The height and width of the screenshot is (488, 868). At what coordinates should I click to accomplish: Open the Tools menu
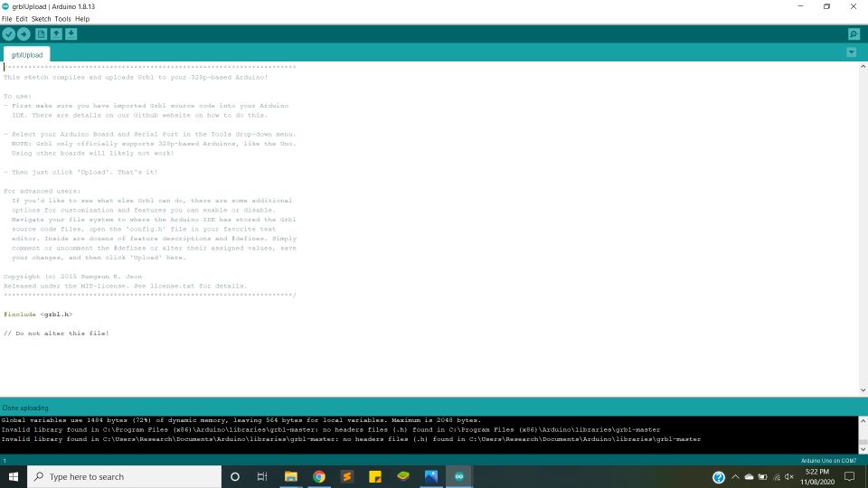(62, 19)
